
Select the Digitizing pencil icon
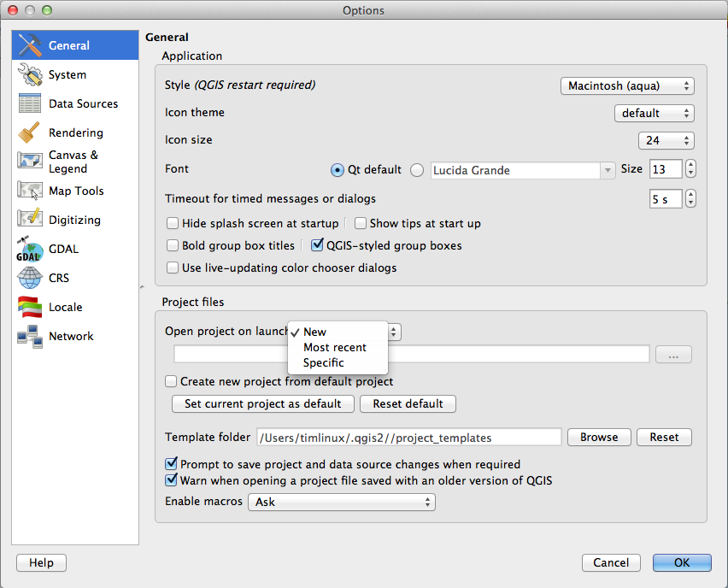30,220
